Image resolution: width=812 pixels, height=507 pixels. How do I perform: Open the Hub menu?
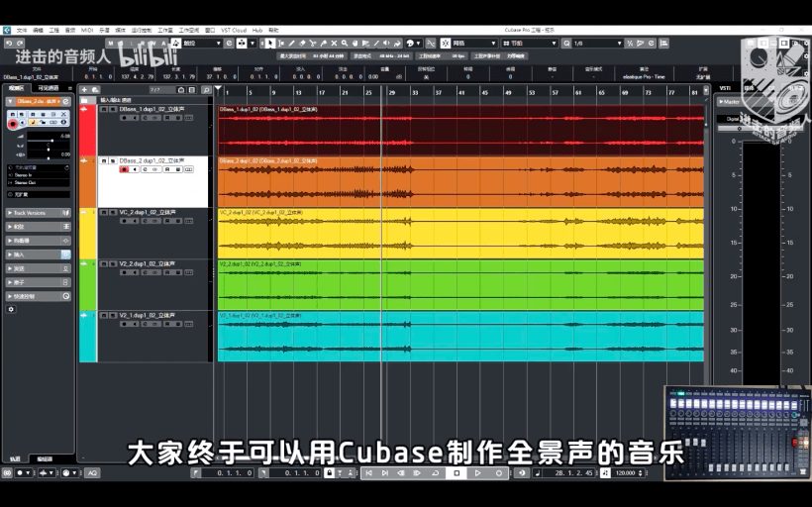click(x=257, y=30)
